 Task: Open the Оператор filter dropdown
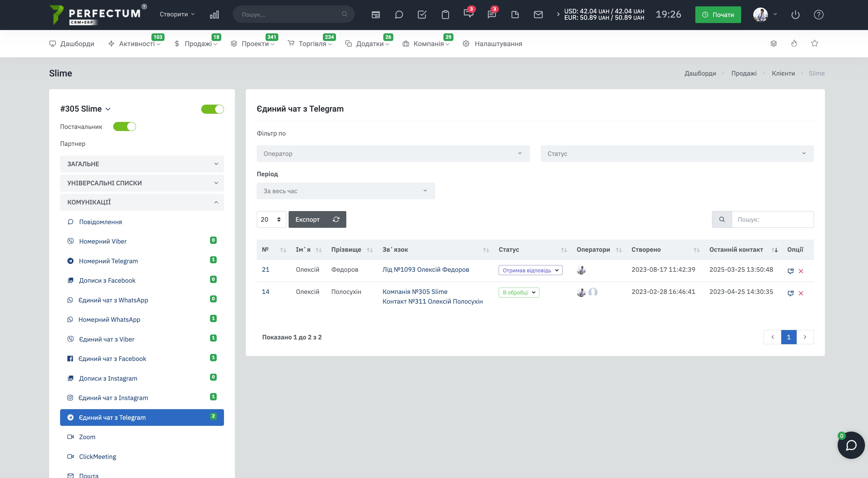pyautogui.click(x=393, y=153)
